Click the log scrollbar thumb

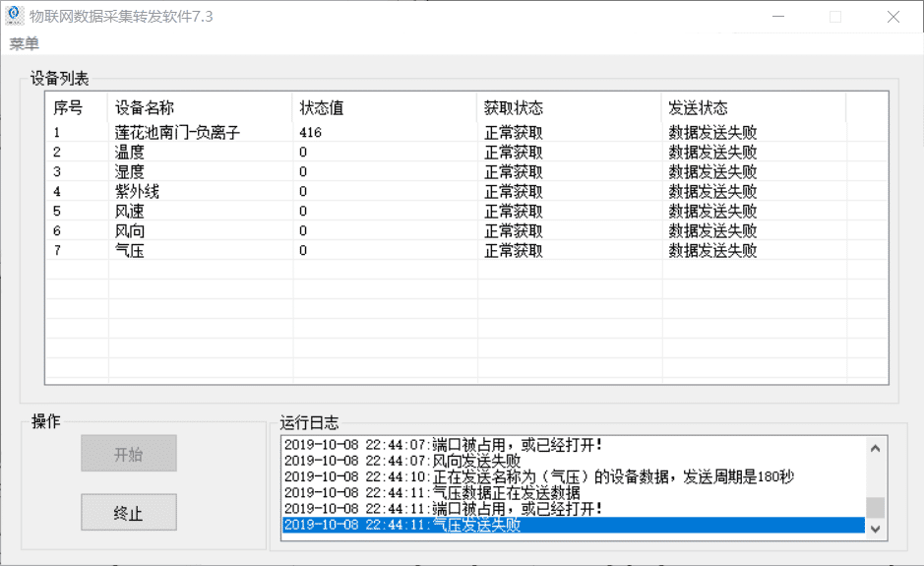coord(875,507)
